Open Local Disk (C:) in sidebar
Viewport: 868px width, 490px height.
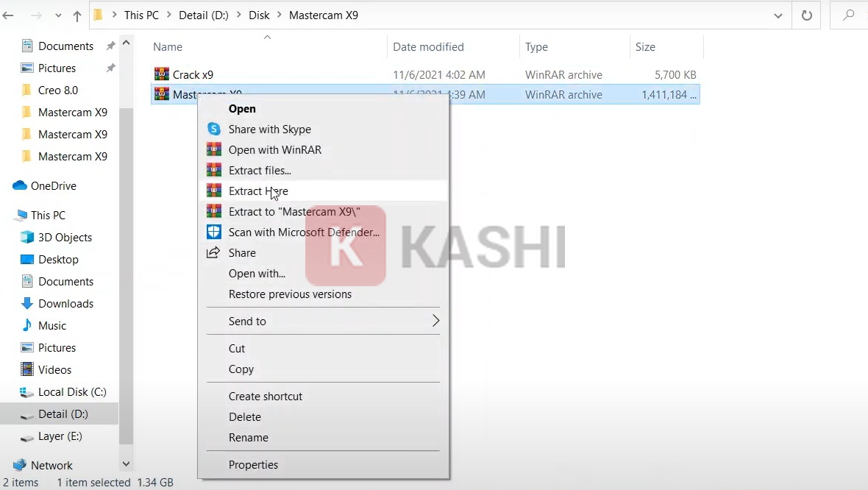tap(72, 391)
